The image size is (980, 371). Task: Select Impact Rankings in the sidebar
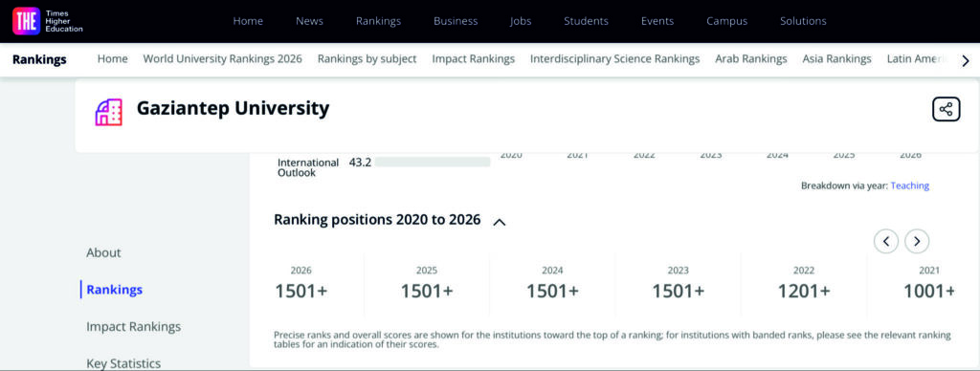click(x=134, y=326)
